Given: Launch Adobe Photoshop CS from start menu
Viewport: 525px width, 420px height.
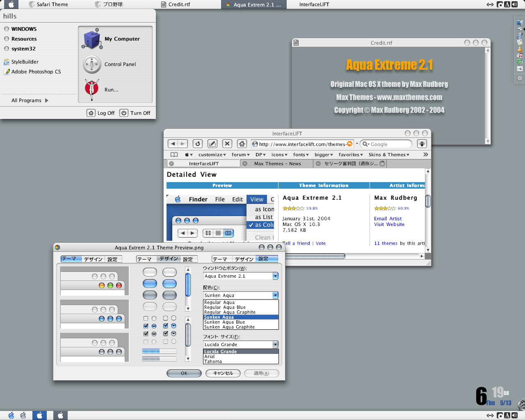Looking at the screenshot, I should click(32, 72).
